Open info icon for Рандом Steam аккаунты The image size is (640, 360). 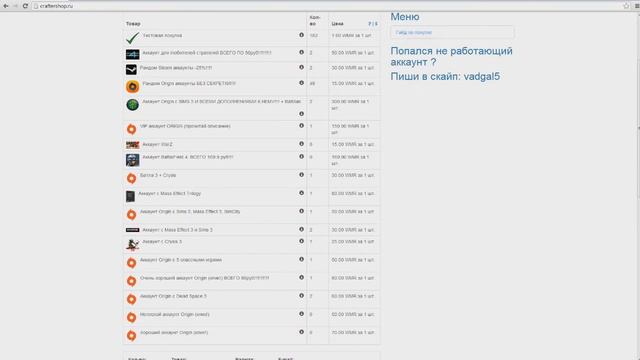point(301,67)
